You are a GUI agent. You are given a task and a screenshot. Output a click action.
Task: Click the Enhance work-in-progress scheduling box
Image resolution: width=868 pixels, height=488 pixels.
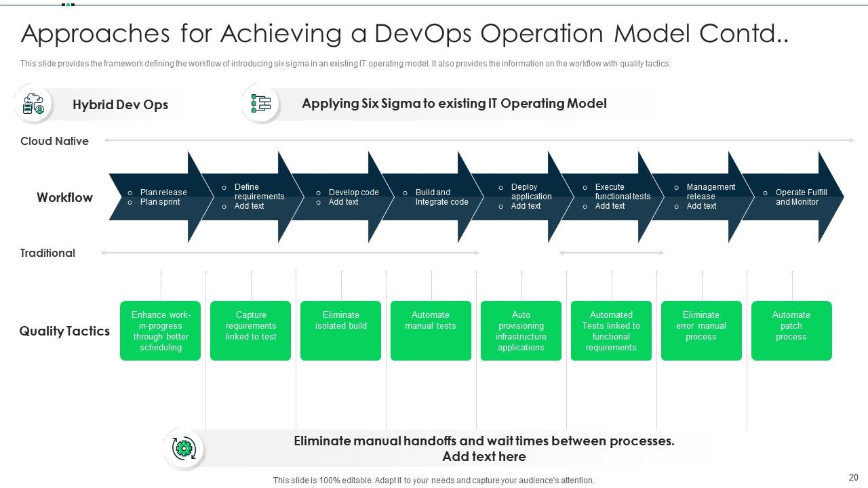click(161, 330)
